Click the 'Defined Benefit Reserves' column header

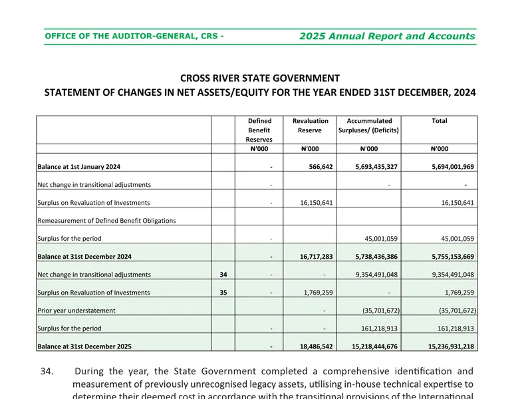tap(259, 130)
